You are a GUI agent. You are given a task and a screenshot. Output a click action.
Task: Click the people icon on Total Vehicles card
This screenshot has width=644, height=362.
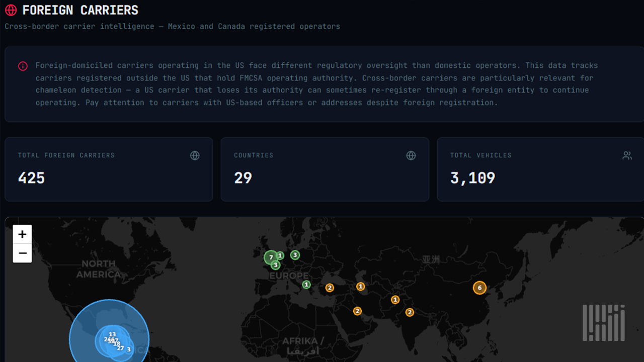pos(627,155)
